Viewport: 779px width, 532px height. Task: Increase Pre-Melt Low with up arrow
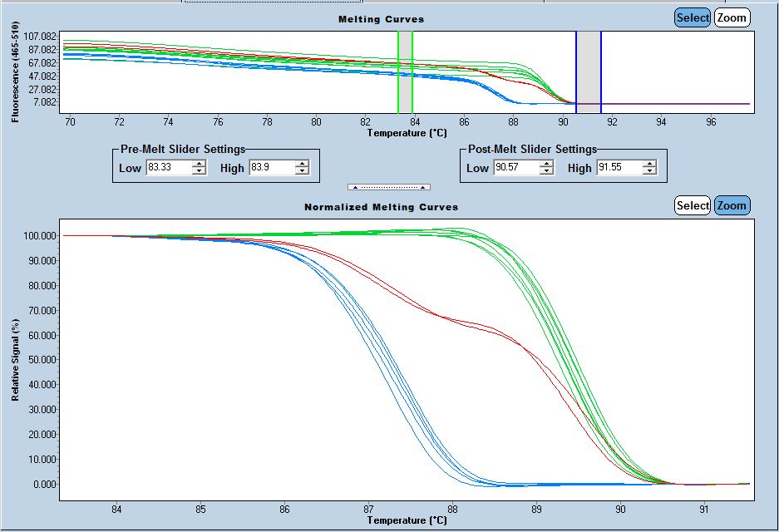pos(199,164)
